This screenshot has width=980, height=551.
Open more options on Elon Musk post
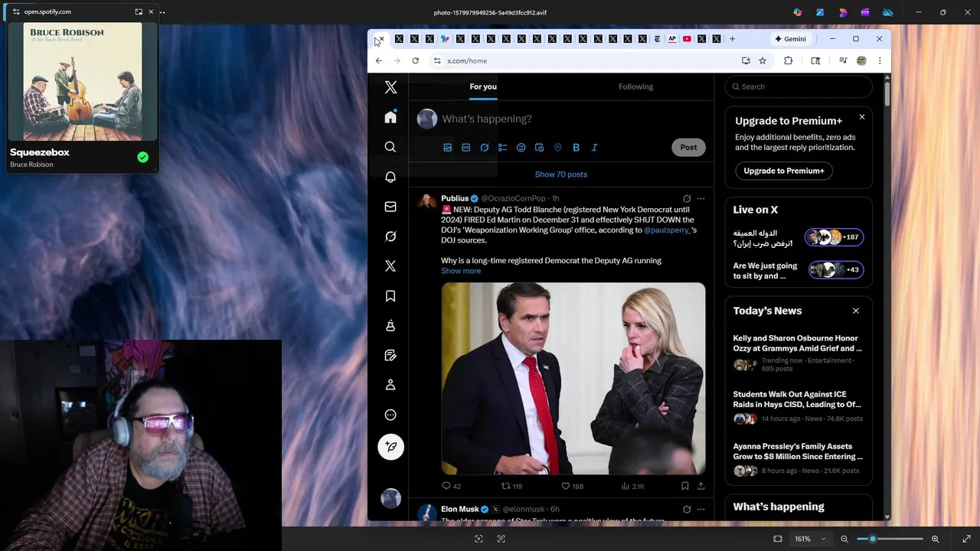coord(701,509)
